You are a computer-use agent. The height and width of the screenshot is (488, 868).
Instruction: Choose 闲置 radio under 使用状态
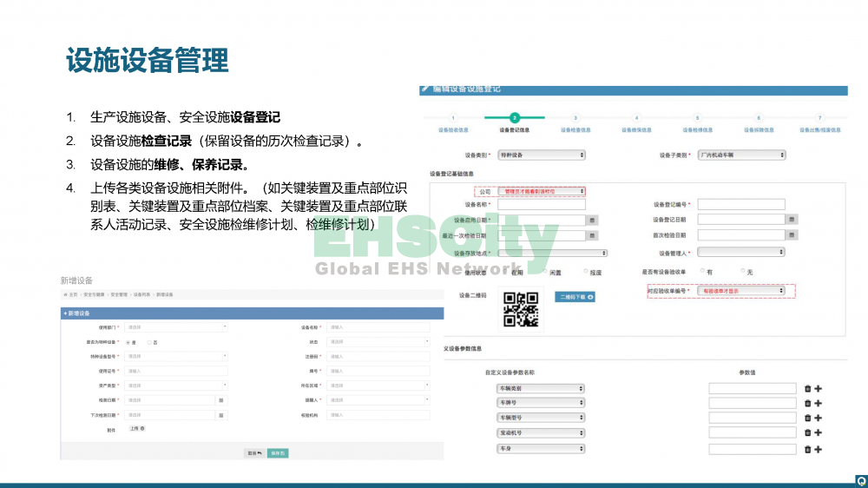[544, 272]
